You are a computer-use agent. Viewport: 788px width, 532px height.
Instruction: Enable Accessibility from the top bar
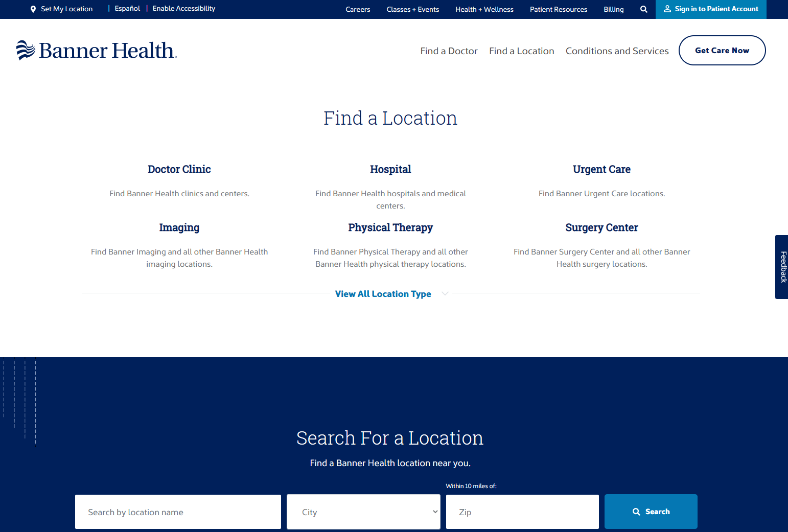pyautogui.click(x=183, y=8)
